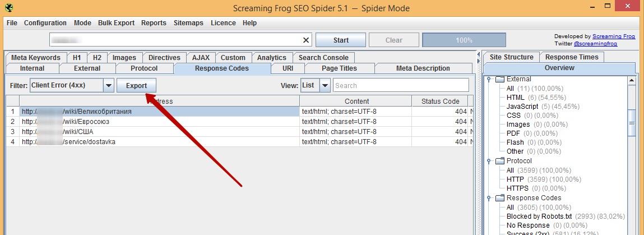Click the Search input field
The height and width of the screenshot is (235, 644).
[401, 85]
